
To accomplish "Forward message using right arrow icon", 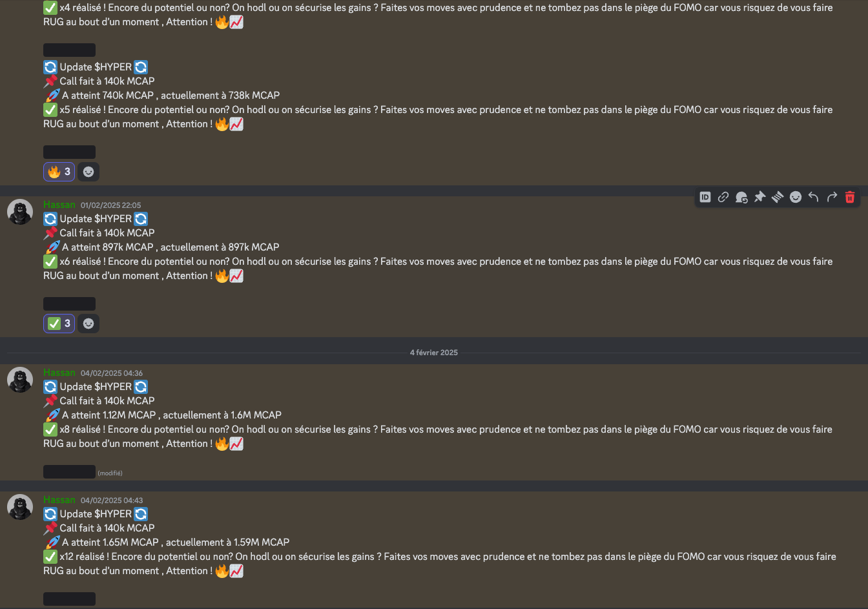I will tap(832, 197).
